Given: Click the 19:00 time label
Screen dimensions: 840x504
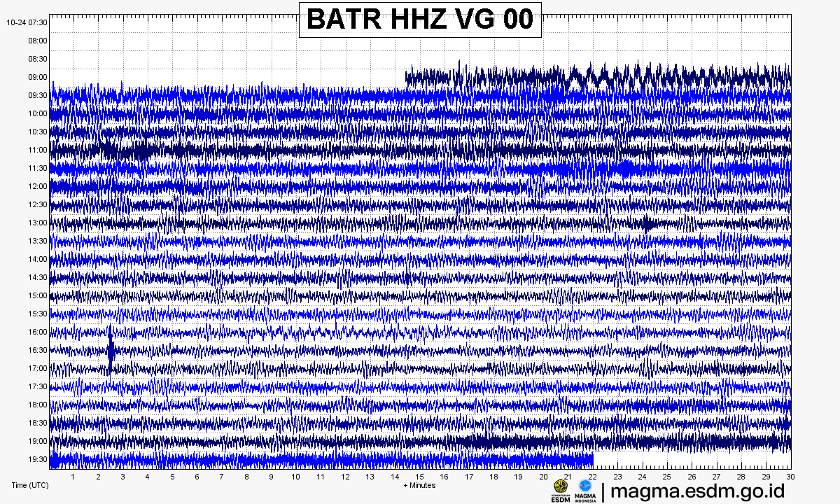Looking at the screenshot, I should (x=38, y=441).
